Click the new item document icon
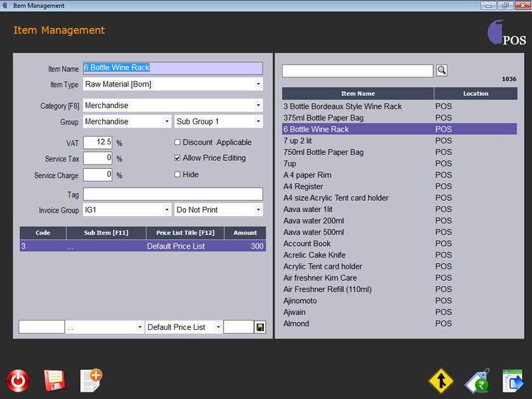Viewport: 532px width, 399px height. (x=90, y=380)
